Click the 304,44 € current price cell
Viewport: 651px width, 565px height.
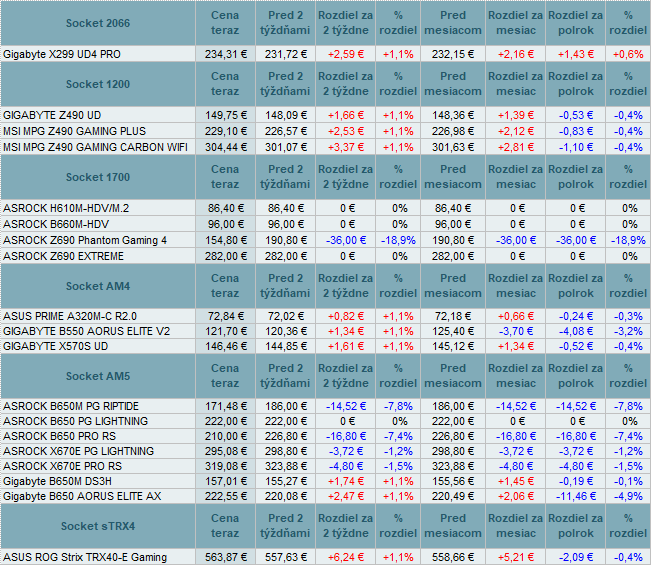pyautogui.click(x=225, y=147)
